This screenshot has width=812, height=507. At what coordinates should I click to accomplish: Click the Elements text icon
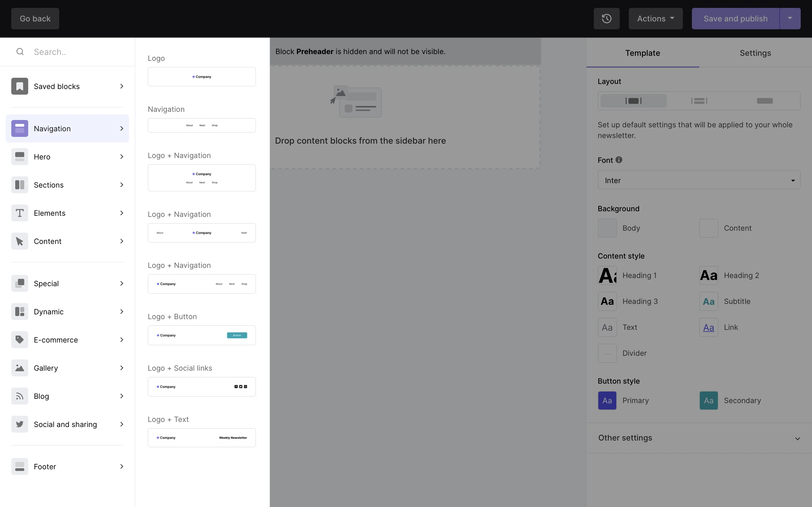click(x=19, y=213)
